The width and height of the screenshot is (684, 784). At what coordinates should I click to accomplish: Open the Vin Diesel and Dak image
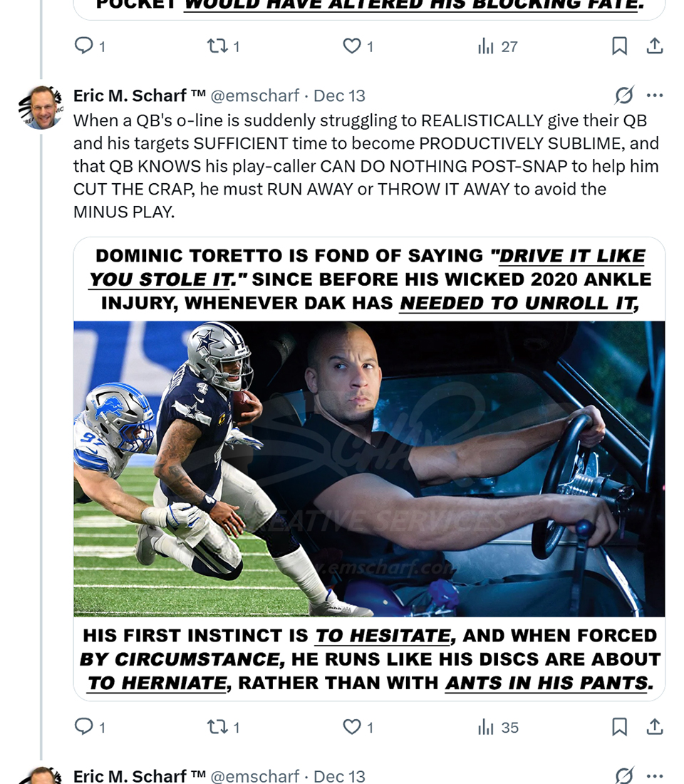click(369, 468)
